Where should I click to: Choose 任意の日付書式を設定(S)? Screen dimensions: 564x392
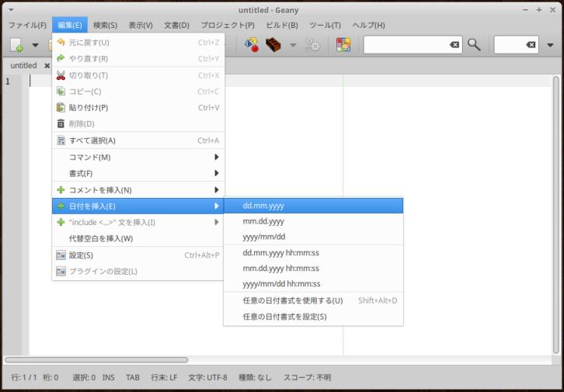click(313, 317)
